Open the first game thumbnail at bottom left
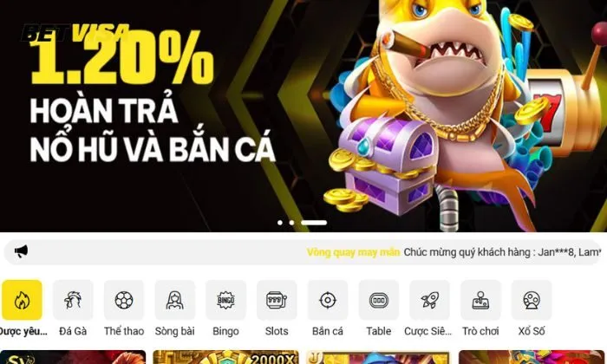607x364 pixels. point(73,357)
